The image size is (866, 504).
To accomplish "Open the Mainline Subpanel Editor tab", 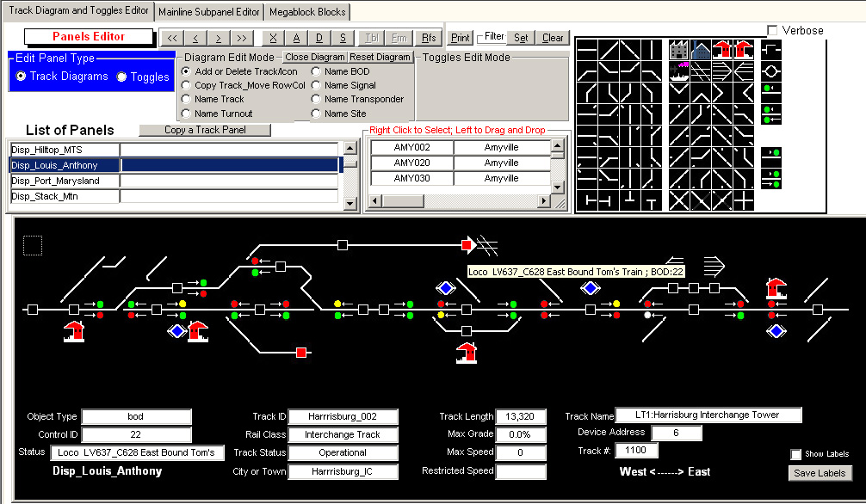I will tap(209, 12).
